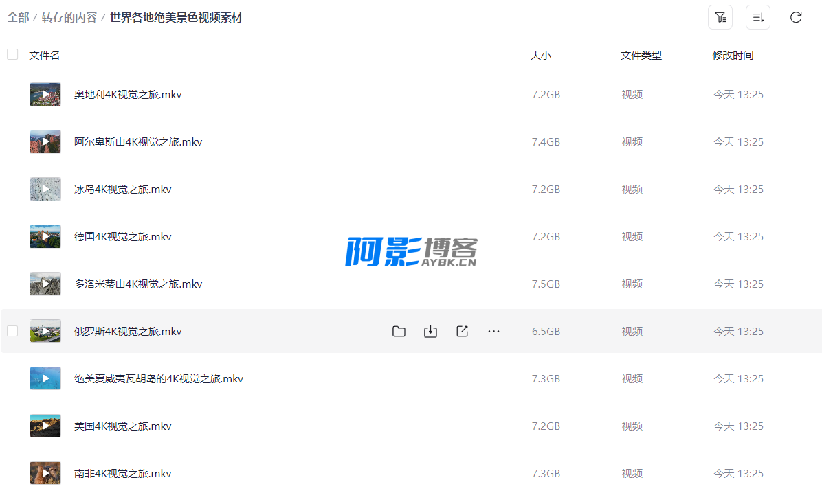
Task: Open more options (…) for 俄罗斯4K视觉之旅.mkv
Action: click(x=493, y=332)
